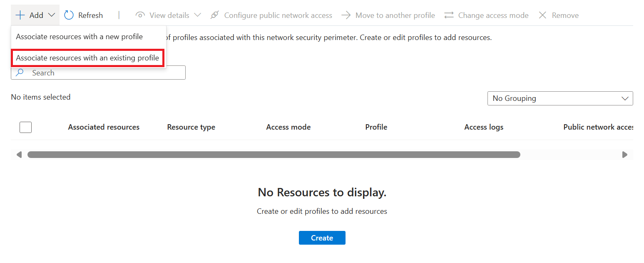
Task: Check the select-all checkbox in the table header
Action: click(x=25, y=127)
